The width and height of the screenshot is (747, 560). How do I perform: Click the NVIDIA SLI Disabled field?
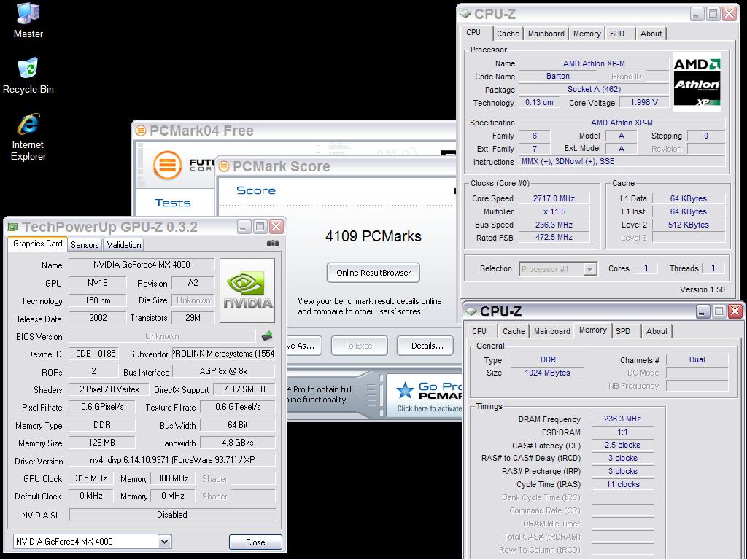click(172, 515)
